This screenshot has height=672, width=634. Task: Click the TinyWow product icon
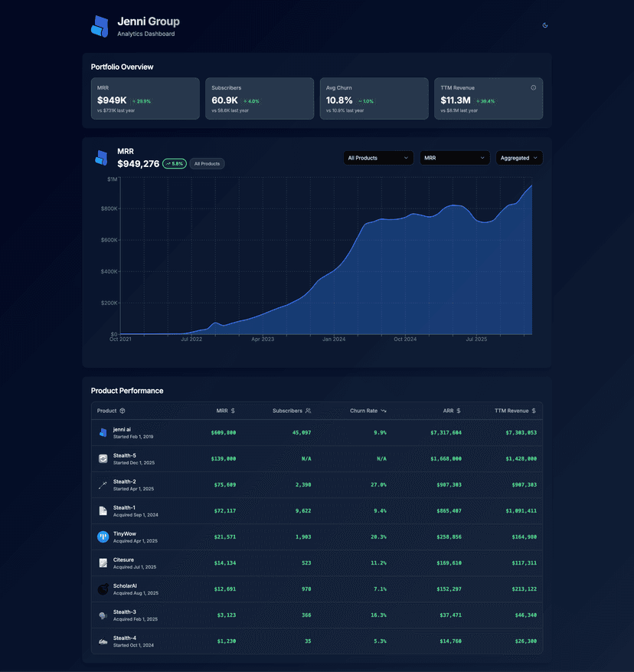coord(103,537)
